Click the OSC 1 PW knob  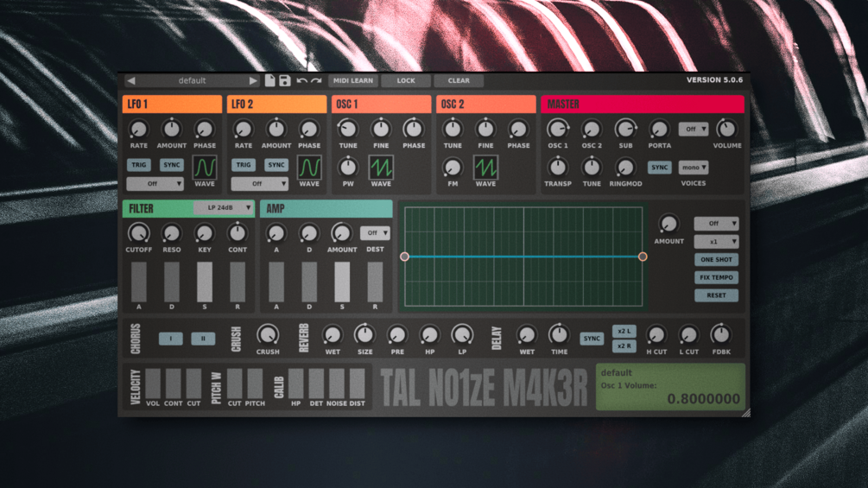pos(348,167)
